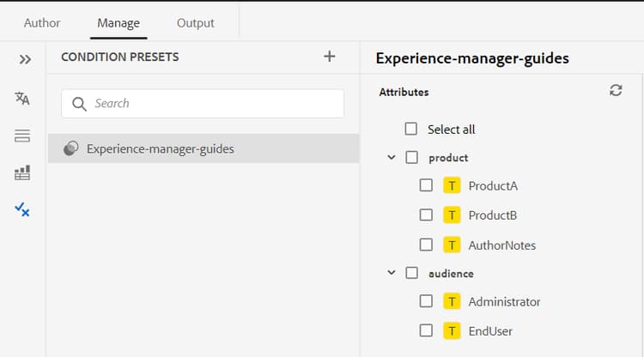Open the bulk activation stacked-bars icon
Screen dimensions: 644x357
22,136
